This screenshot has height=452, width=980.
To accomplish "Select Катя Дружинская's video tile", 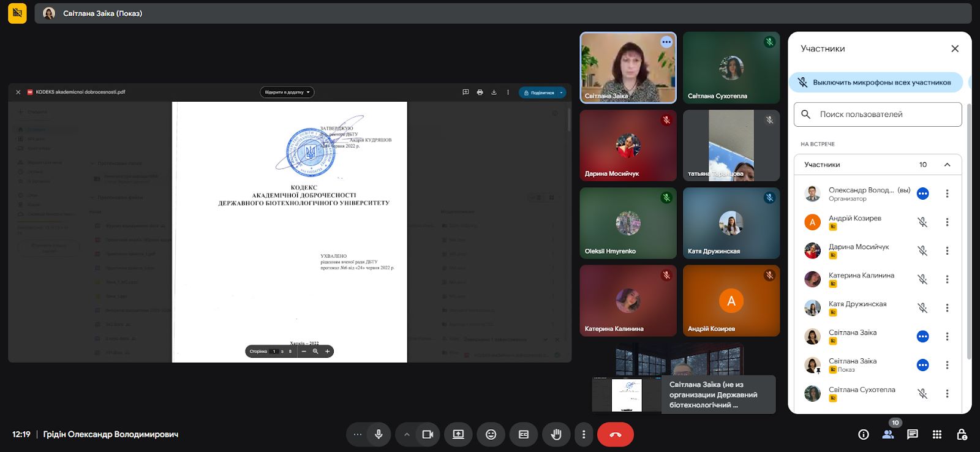I will click(731, 223).
